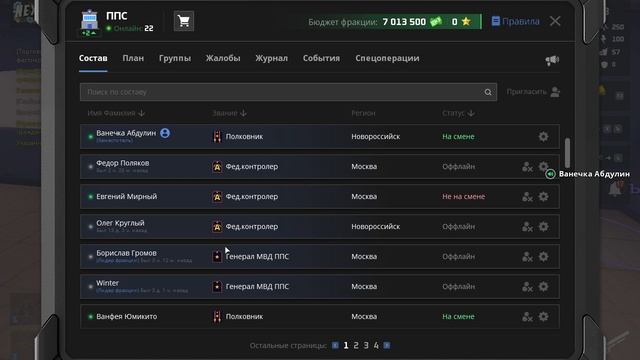640x360 pixels.
Task: Click the previous page arrow
Action: tap(335, 346)
